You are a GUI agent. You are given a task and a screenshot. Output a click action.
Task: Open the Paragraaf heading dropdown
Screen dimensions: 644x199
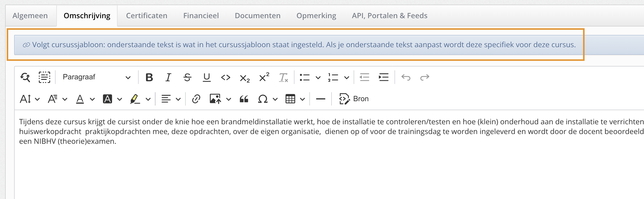[96, 77]
